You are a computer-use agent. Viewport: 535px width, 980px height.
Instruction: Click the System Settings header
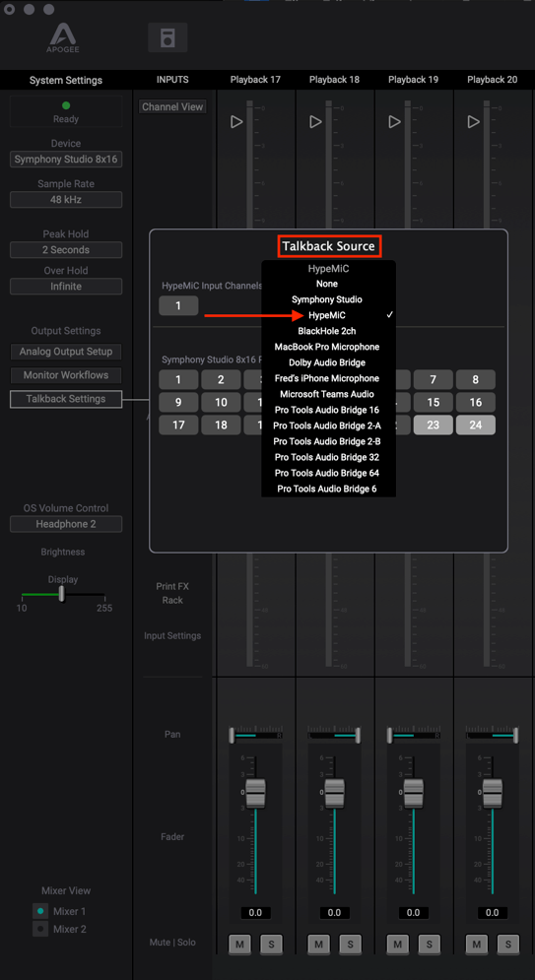(x=66, y=80)
